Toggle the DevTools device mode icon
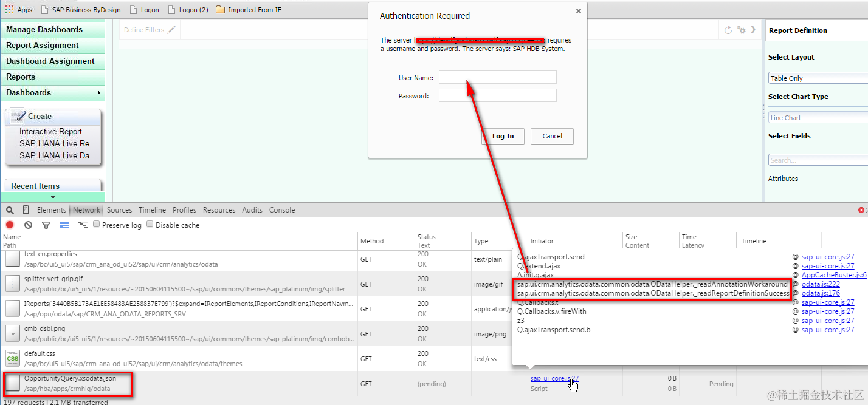This screenshot has height=405, width=868. click(26, 210)
